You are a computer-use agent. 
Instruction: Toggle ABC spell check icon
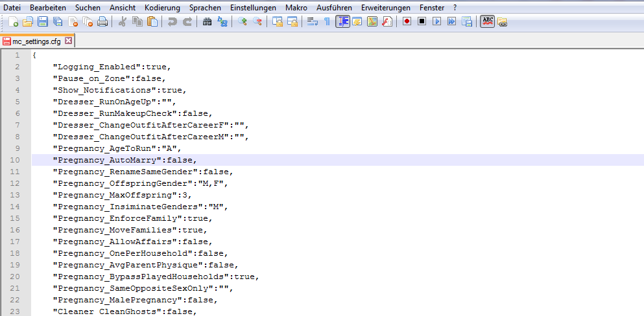click(488, 22)
